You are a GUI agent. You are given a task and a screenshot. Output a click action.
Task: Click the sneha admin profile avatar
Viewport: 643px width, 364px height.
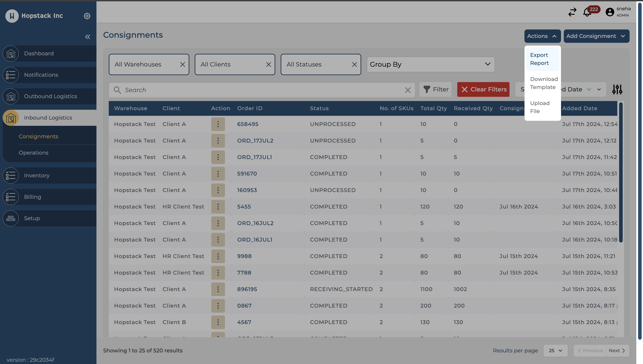(x=610, y=12)
